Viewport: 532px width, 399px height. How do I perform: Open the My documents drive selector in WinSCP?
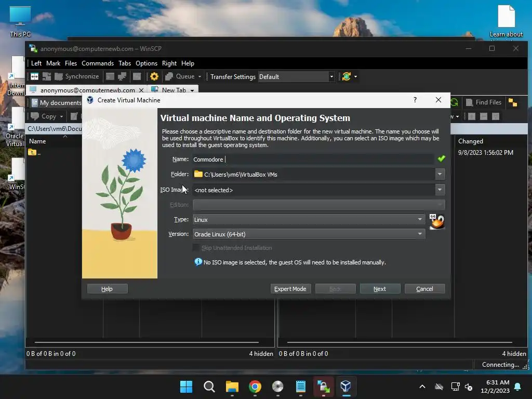click(56, 103)
